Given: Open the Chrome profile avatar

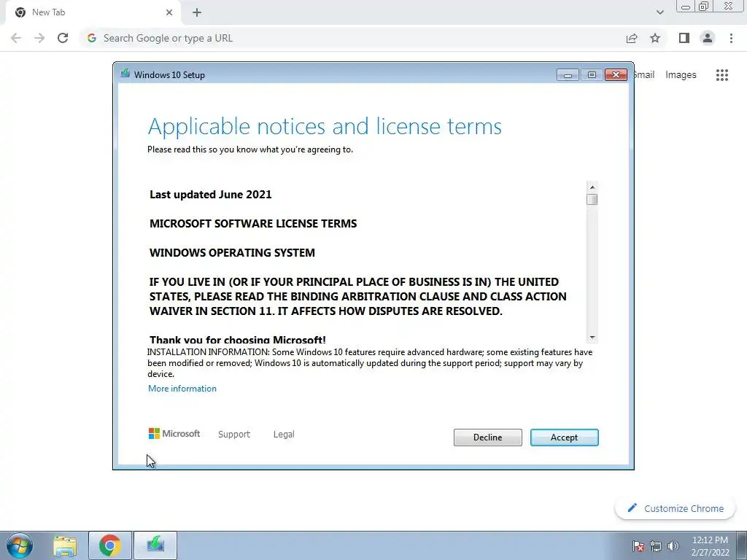Looking at the screenshot, I should 708,38.
